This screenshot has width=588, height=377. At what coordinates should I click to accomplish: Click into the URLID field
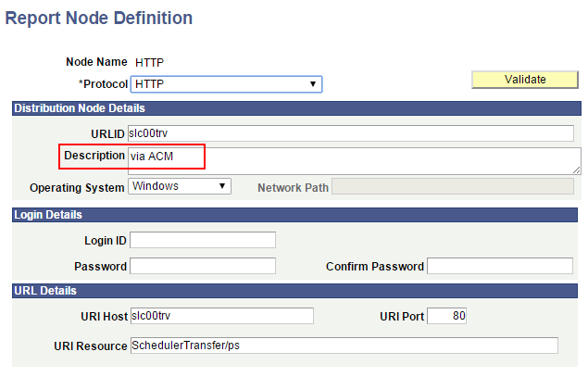[351, 133]
